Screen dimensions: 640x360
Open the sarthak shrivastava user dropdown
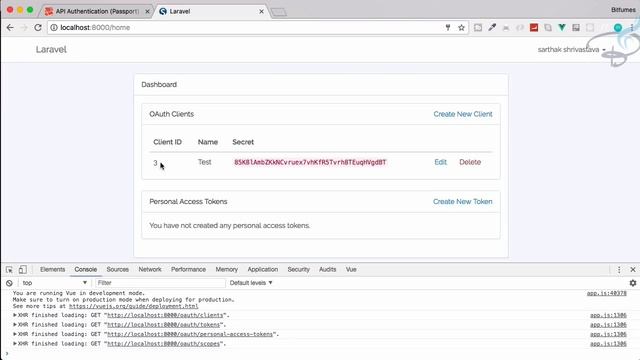[x=571, y=49]
